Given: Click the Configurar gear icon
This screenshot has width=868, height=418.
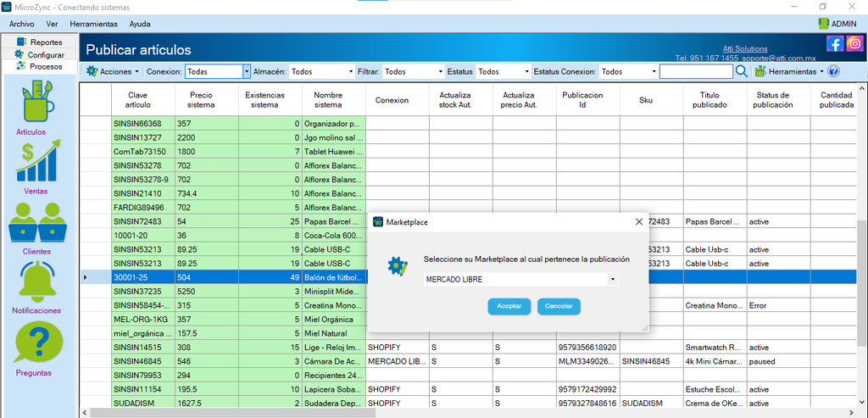Looking at the screenshot, I should tap(19, 54).
